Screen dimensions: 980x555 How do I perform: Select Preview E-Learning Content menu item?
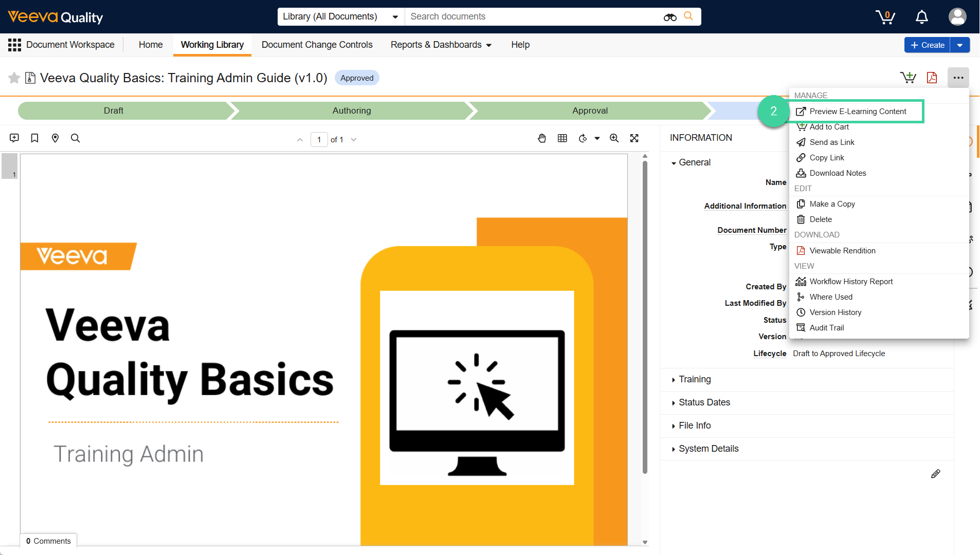pyautogui.click(x=857, y=112)
